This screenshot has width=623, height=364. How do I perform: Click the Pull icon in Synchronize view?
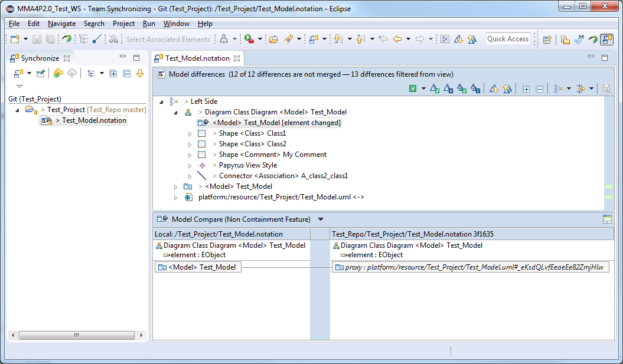[x=58, y=73]
